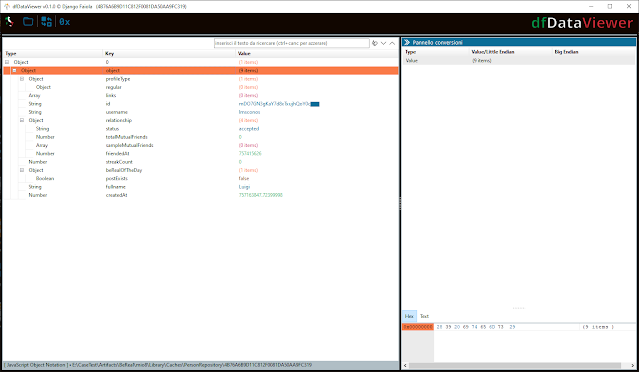Sort tree by the Type column header

[53, 53]
